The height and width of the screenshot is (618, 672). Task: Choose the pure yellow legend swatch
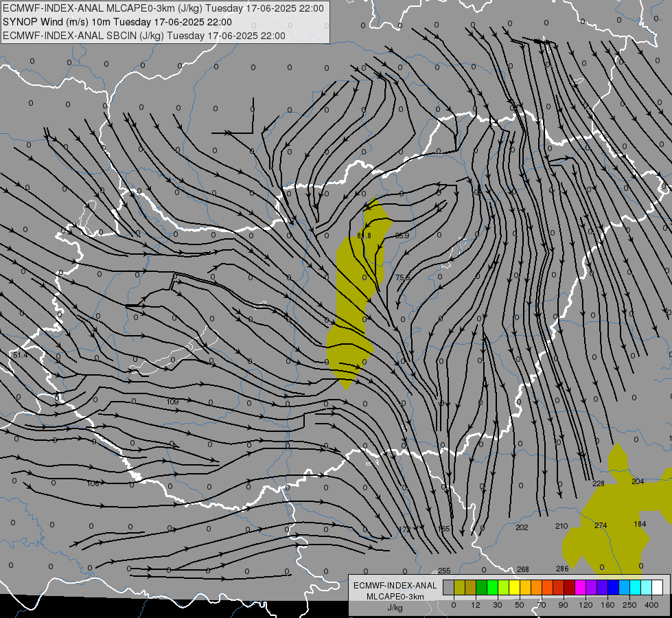pyautogui.click(x=515, y=587)
